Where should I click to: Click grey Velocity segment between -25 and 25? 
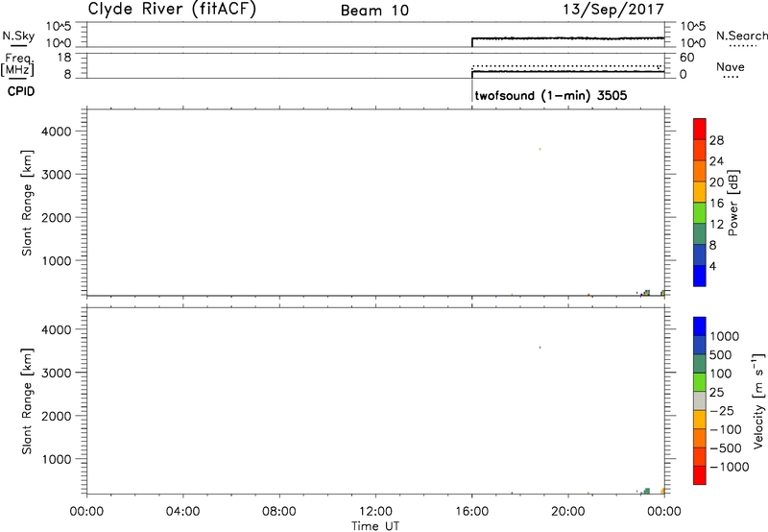(700, 400)
